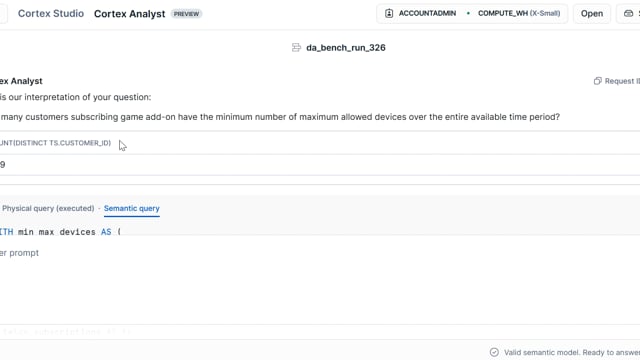640x360 pixels.
Task: Switch to Semantic query tab
Action: tap(131, 208)
